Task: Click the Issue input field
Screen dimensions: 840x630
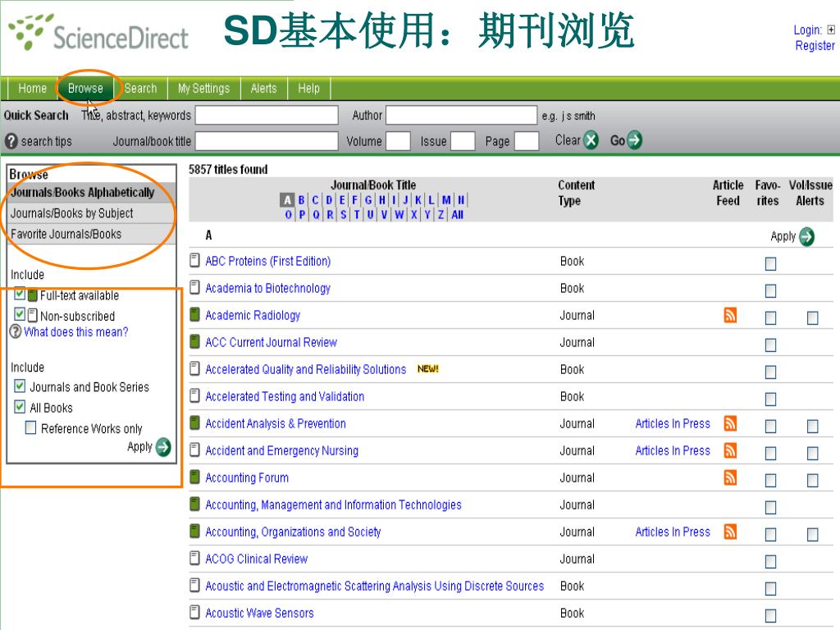Action: click(x=463, y=141)
